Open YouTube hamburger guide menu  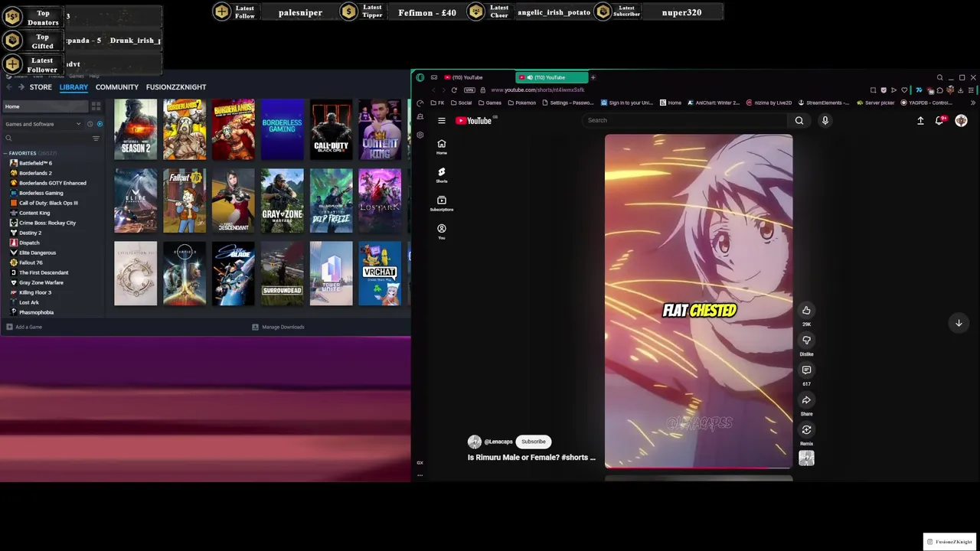click(442, 120)
